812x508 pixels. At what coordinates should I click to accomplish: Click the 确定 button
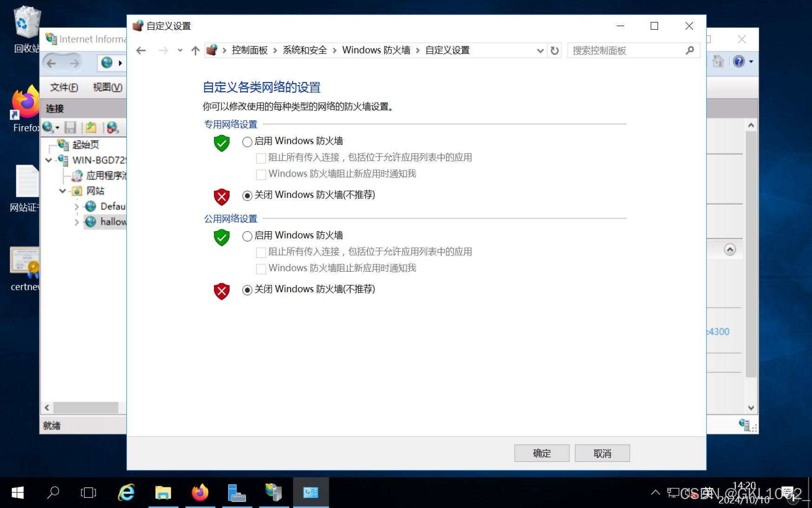pyautogui.click(x=541, y=453)
